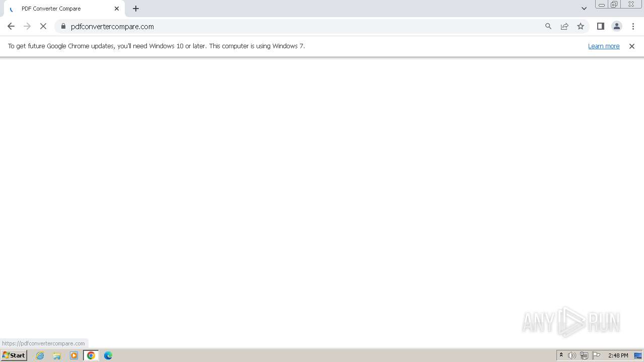Share this page via share icon
Screen dimensions: 644x362
point(565,26)
